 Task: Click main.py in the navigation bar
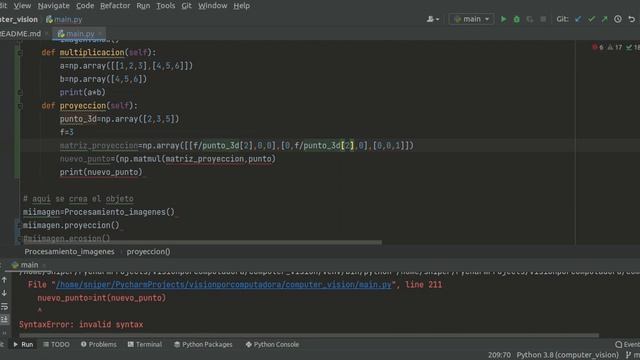pos(64,19)
